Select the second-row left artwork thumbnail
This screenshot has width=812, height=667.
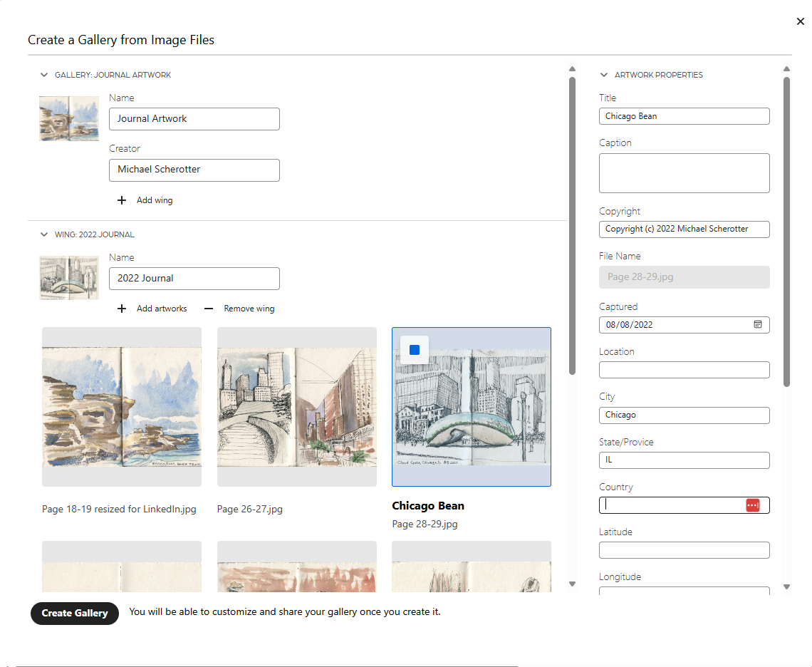coord(122,567)
